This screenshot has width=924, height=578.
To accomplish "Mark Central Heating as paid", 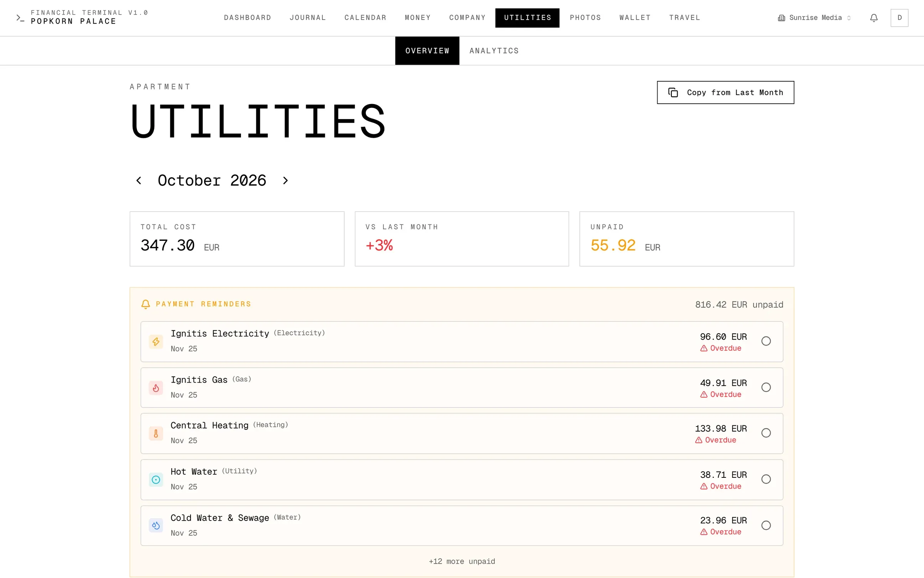I will [x=766, y=433].
